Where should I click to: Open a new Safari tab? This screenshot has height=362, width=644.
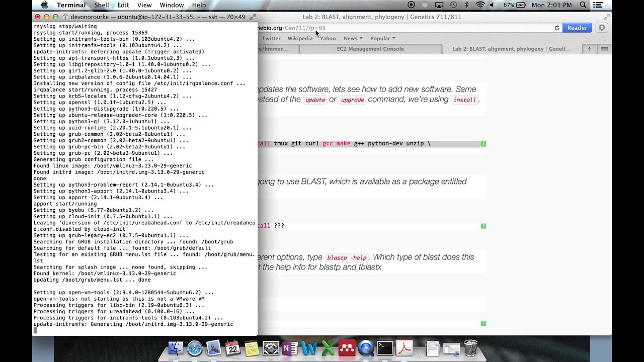pyautogui.click(x=589, y=49)
